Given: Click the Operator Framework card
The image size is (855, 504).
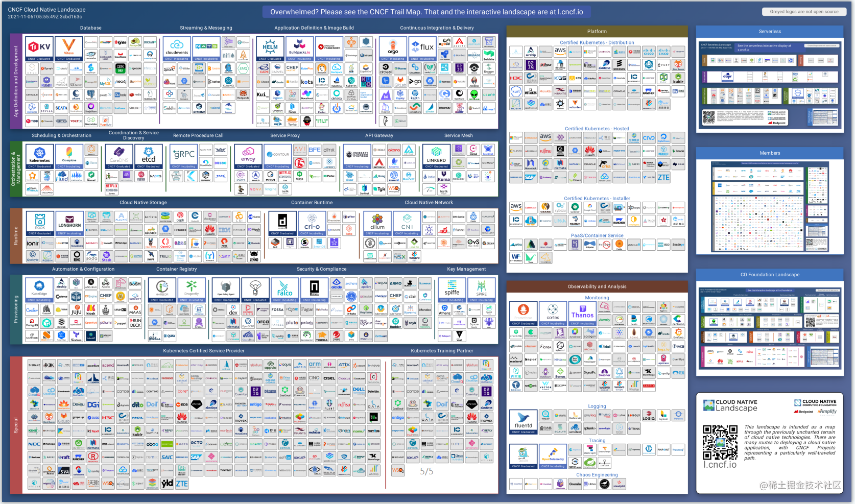Looking at the screenshot, I should 329,49.
